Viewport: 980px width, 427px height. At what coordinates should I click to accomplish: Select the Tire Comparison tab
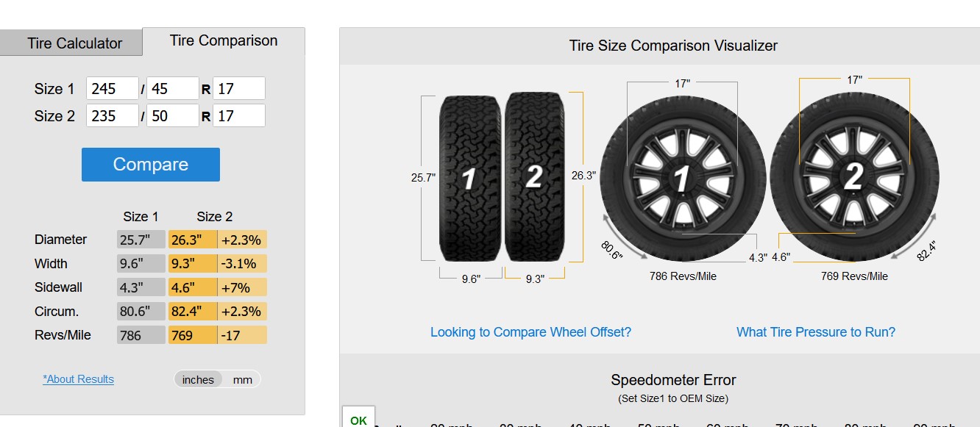(x=224, y=41)
